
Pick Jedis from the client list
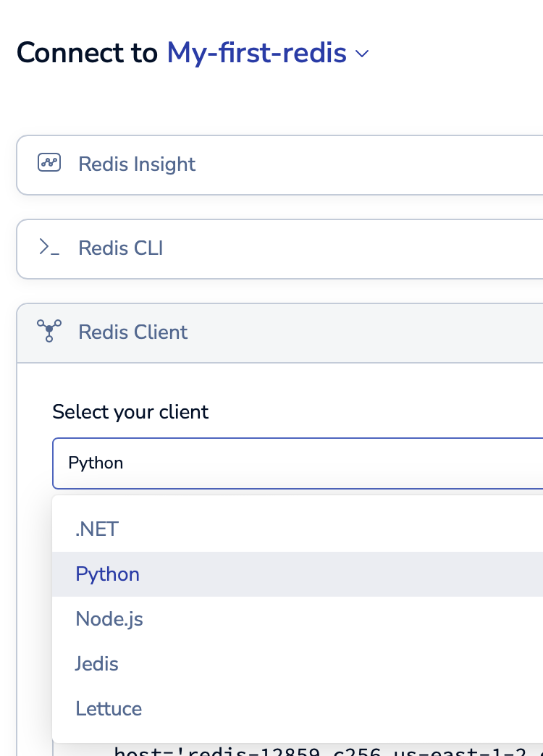97,664
